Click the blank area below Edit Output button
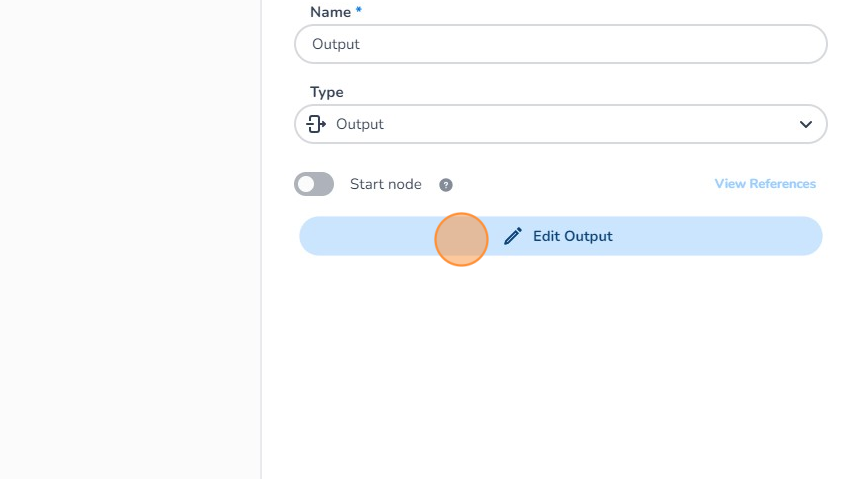The image size is (860, 479). (x=560, y=370)
